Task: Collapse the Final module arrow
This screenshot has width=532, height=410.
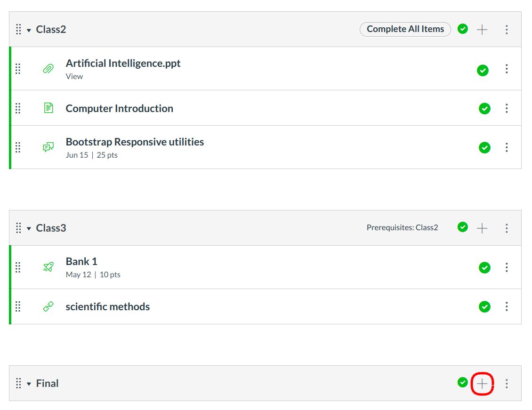Action: pos(29,384)
